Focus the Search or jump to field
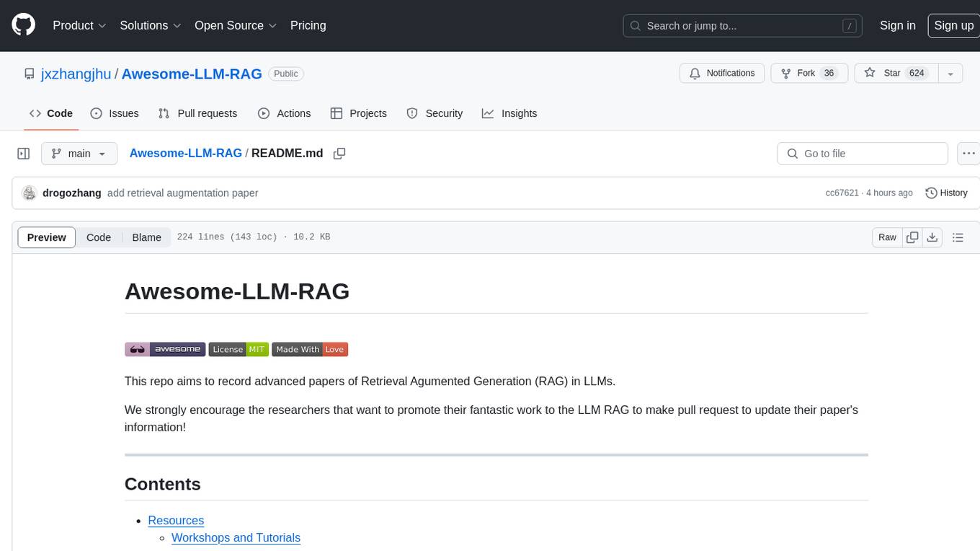This screenshot has height=551, width=980. point(744,26)
